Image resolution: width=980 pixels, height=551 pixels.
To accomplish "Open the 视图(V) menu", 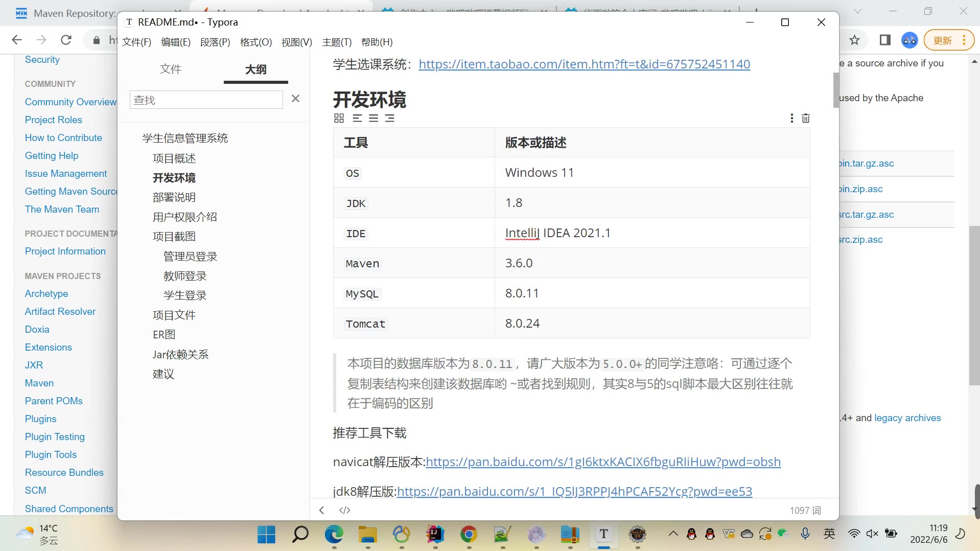I will pyautogui.click(x=297, y=42).
